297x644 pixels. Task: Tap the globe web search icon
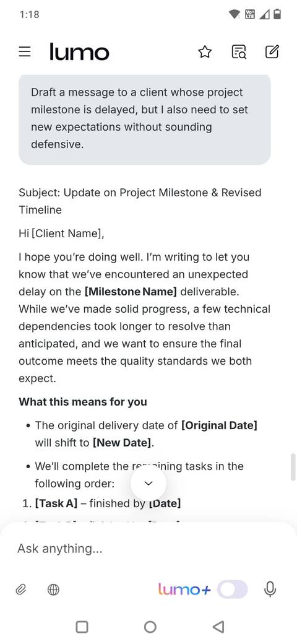click(x=53, y=590)
